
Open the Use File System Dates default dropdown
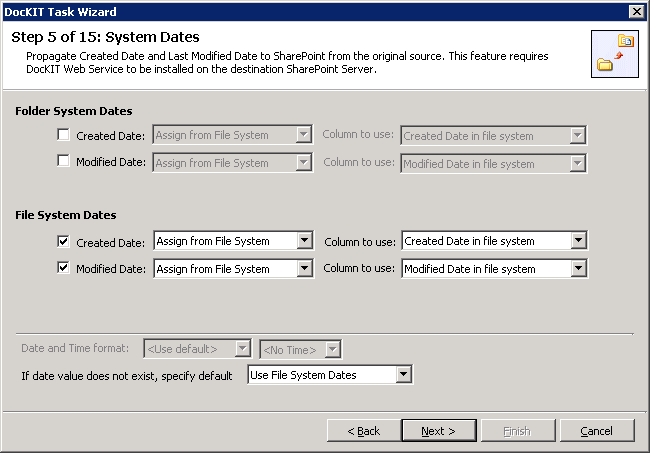[x=330, y=375]
